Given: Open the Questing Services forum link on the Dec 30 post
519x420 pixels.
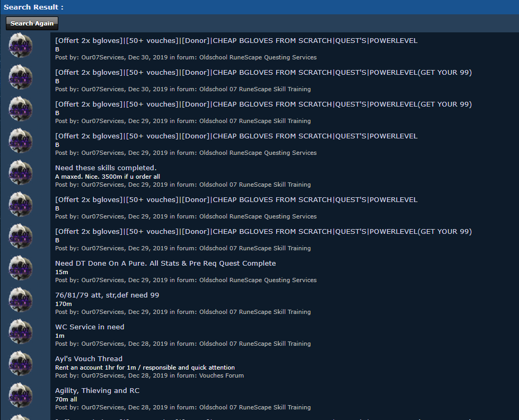Looking at the screenshot, I should tap(258, 57).
